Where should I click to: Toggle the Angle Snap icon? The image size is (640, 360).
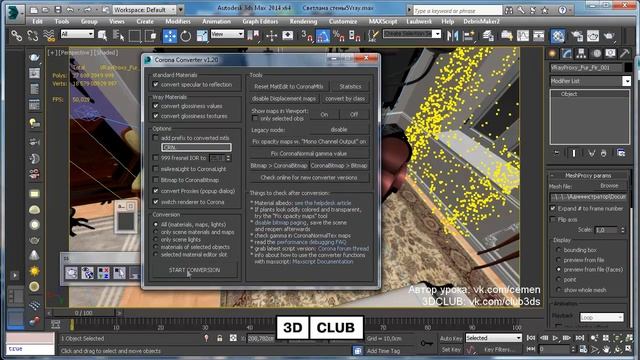322,36
